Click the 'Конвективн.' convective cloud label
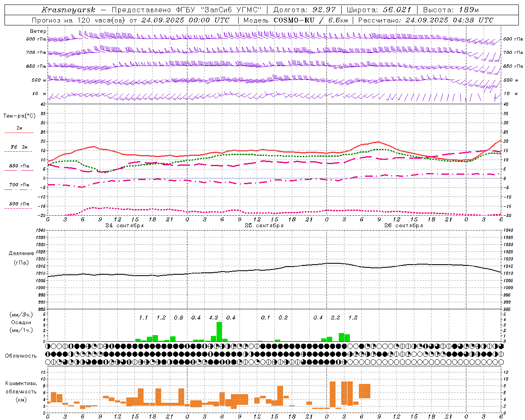Image resolution: width=525 pixels, height=420 pixels. tap(21, 383)
